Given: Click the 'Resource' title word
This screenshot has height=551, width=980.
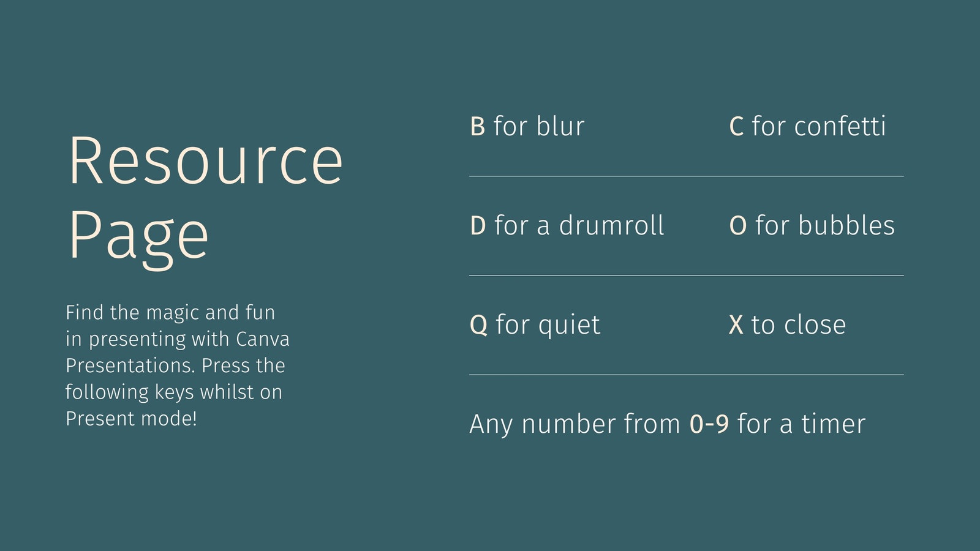Looking at the screenshot, I should (x=205, y=161).
